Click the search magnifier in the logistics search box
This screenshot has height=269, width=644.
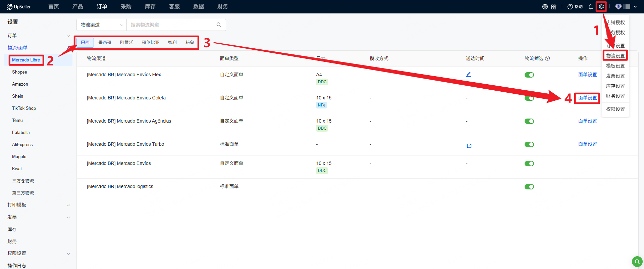tap(219, 25)
